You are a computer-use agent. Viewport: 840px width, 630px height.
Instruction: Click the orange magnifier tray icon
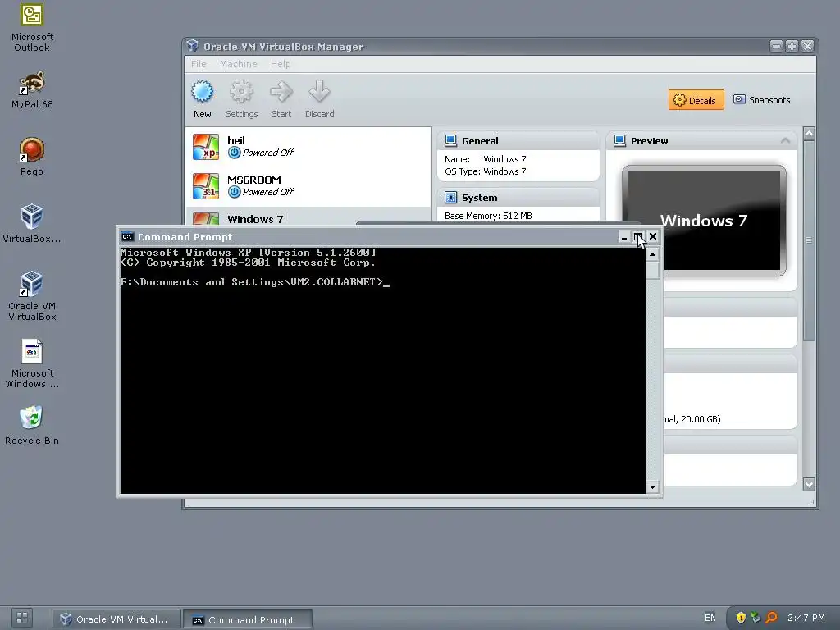[x=771, y=618]
